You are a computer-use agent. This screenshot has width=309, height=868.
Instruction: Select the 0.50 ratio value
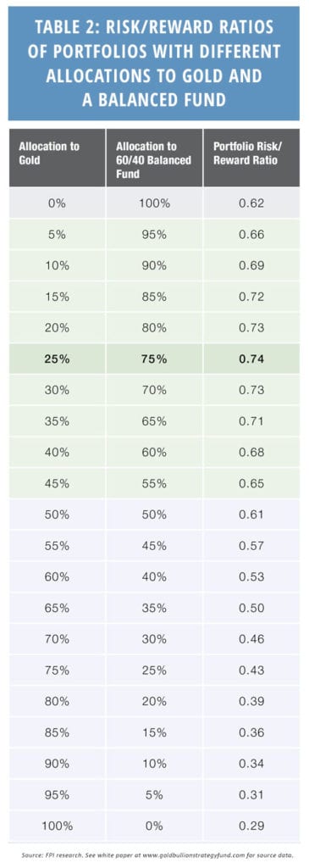click(x=251, y=608)
